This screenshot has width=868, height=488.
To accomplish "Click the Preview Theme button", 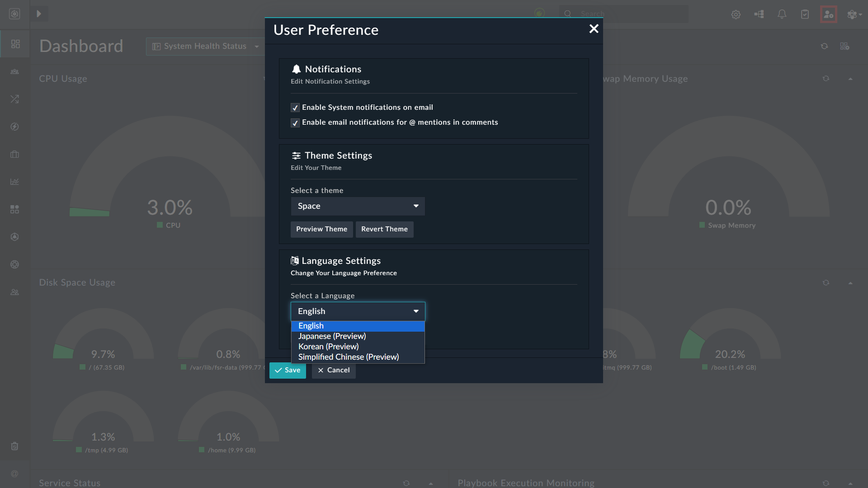I will tap(321, 229).
